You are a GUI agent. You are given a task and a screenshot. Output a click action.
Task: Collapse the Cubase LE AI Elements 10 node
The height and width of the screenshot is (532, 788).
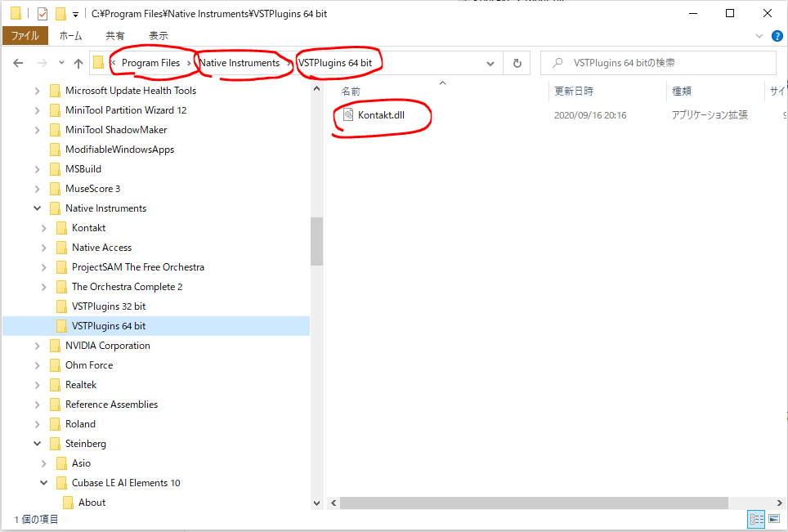click(x=43, y=483)
